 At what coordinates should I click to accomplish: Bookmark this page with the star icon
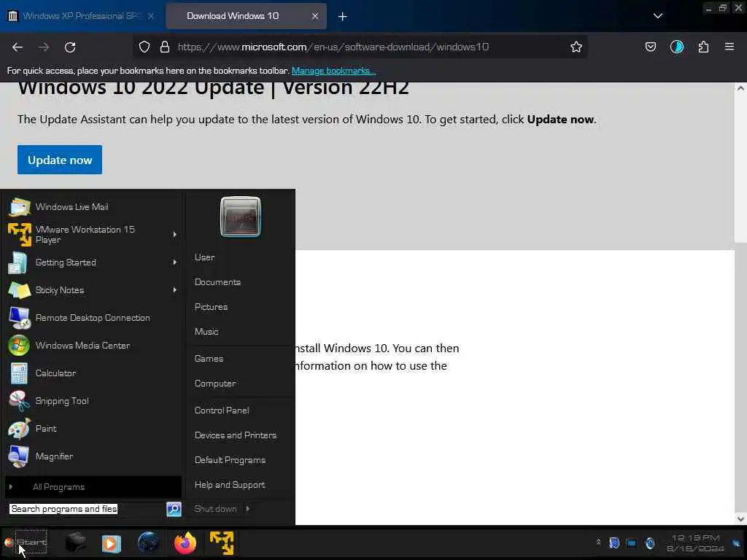coord(576,47)
